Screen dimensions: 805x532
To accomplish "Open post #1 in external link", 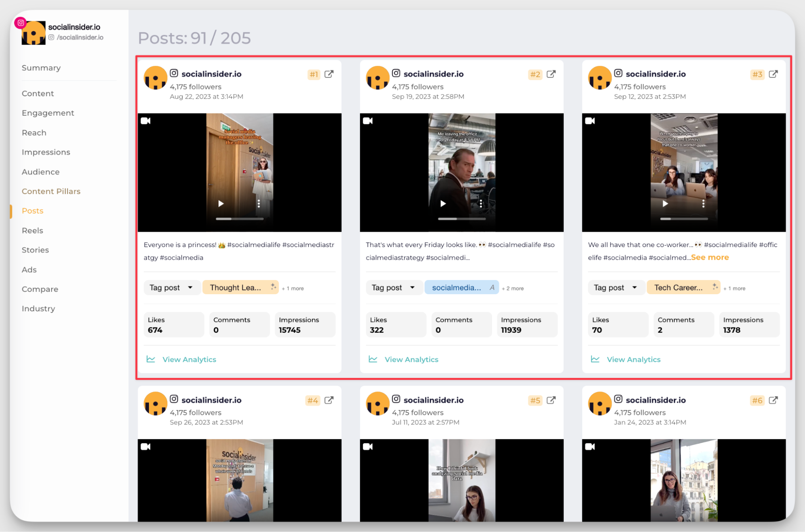I will coord(329,74).
